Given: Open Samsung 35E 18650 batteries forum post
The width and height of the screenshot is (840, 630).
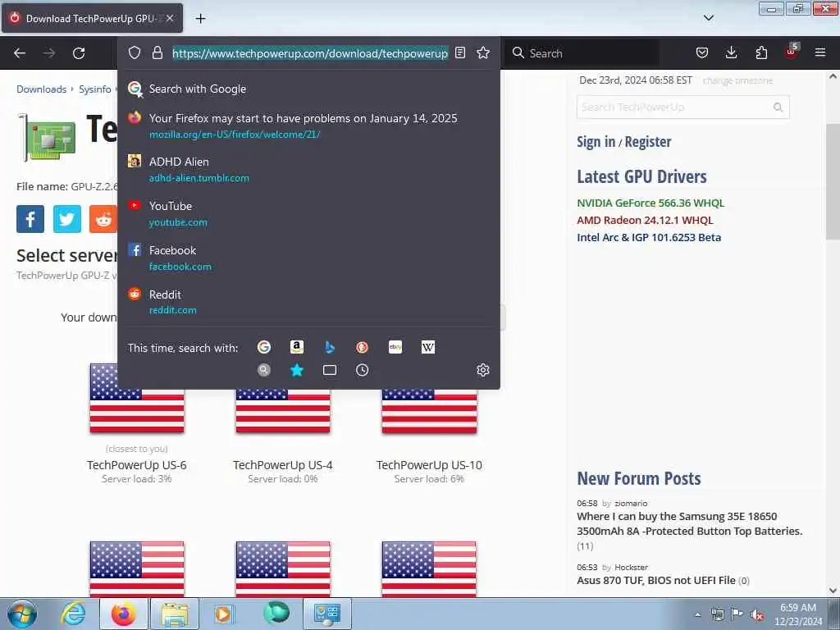Looking at the screenshot, I should click(x=689, y=523).
